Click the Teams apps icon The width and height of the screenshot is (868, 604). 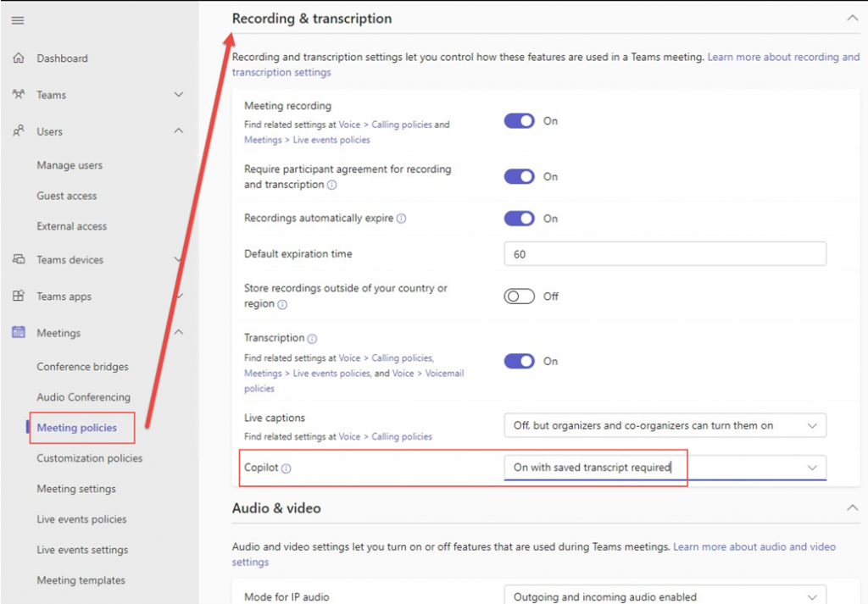click(19, 296)
